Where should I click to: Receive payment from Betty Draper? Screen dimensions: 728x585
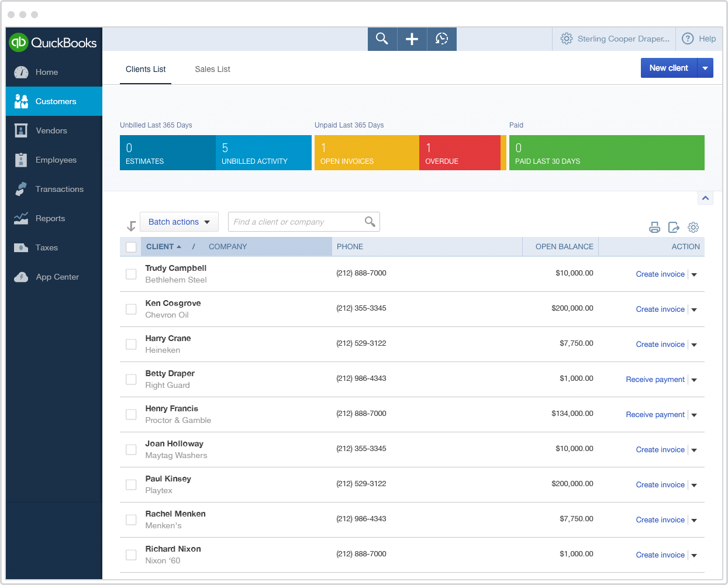point(655,380)
